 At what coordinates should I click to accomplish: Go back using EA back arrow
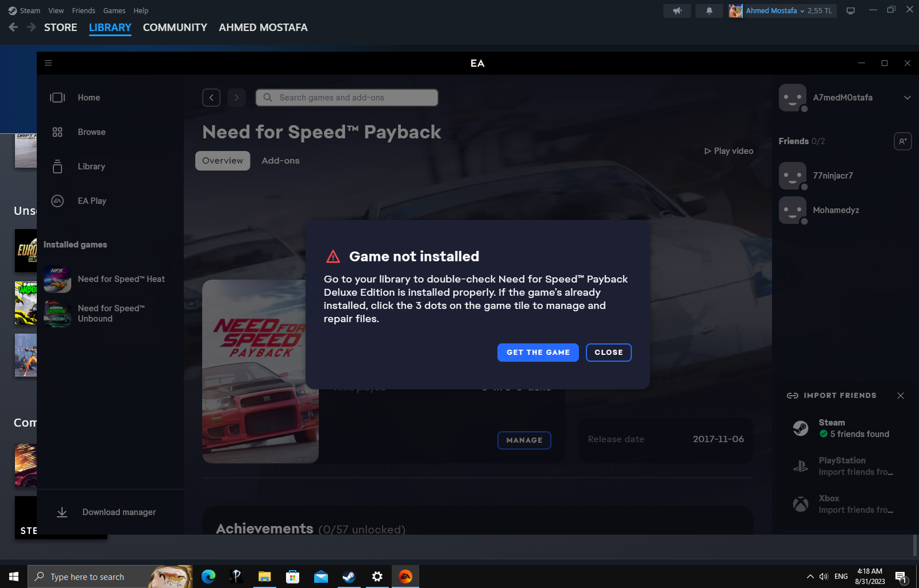pyautogui.click(x=211, y=98)
